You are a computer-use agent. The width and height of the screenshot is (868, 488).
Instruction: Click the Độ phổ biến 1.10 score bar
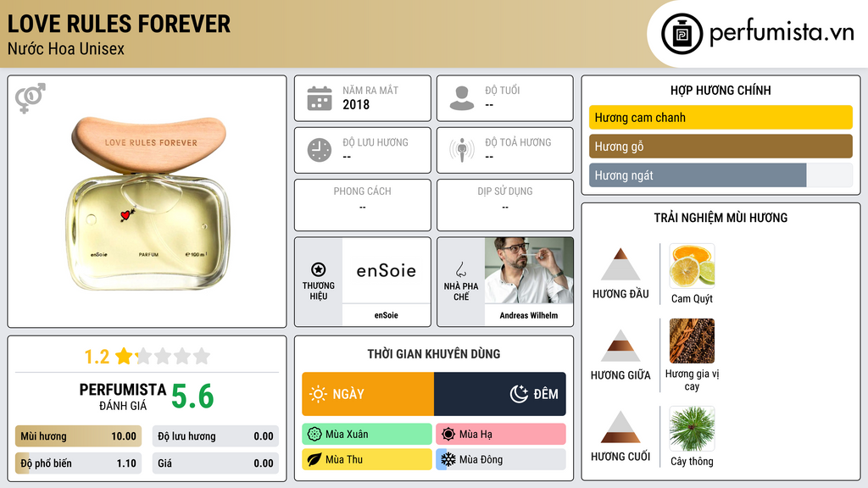[79, 463]
